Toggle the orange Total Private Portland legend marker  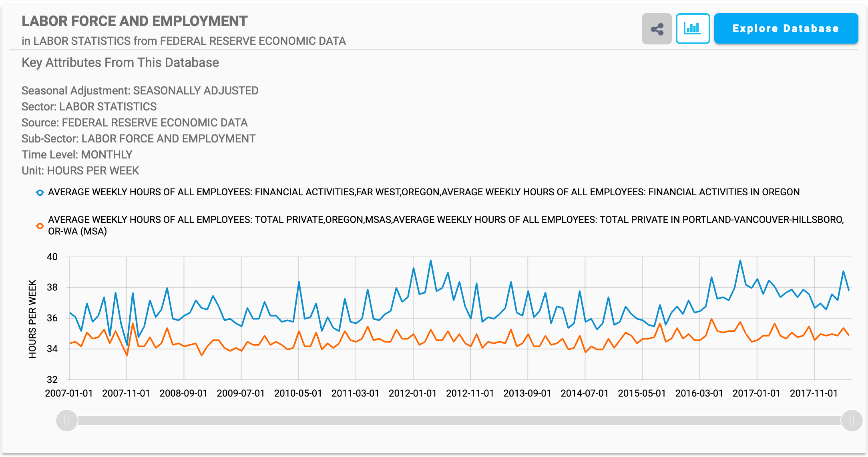point(40,226)
